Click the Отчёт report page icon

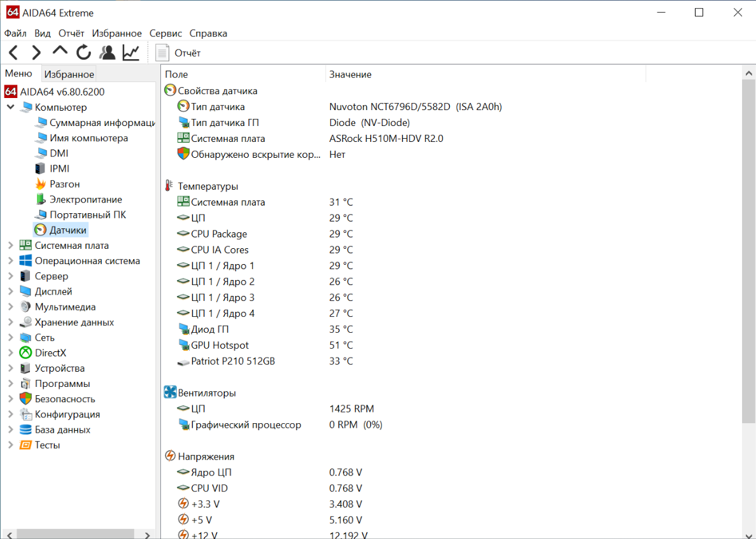162,53
